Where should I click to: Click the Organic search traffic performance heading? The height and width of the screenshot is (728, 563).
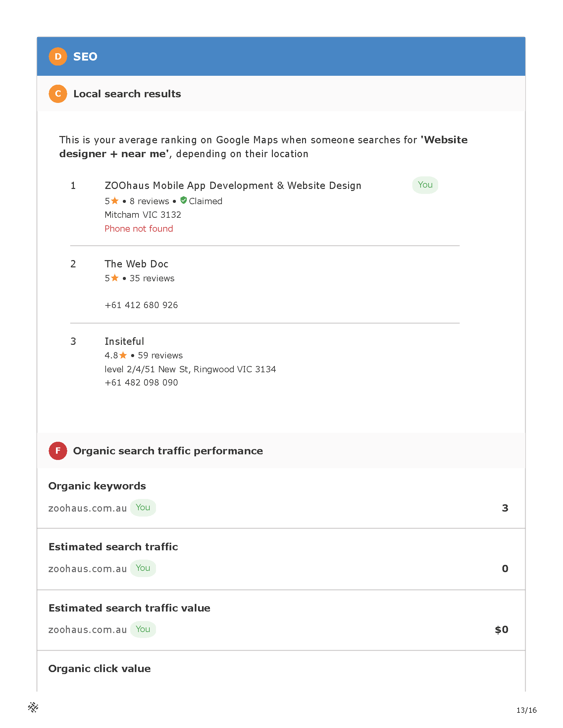click(168, 451)
